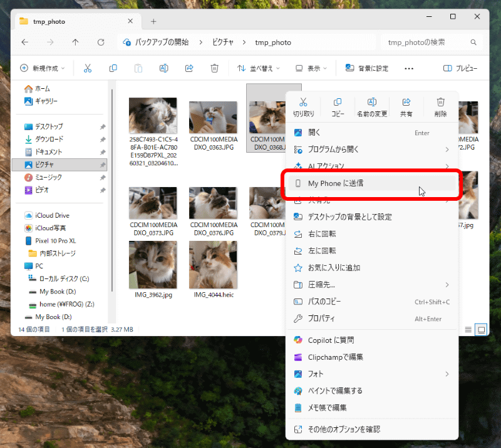
Task: Open iCloud写真 in the sidebar
Action: (x=59, y=228)
